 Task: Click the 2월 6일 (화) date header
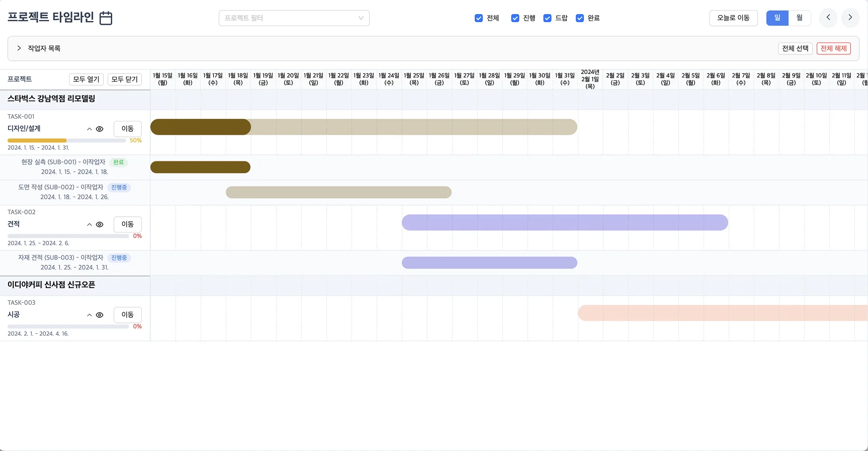coord(716,79)
